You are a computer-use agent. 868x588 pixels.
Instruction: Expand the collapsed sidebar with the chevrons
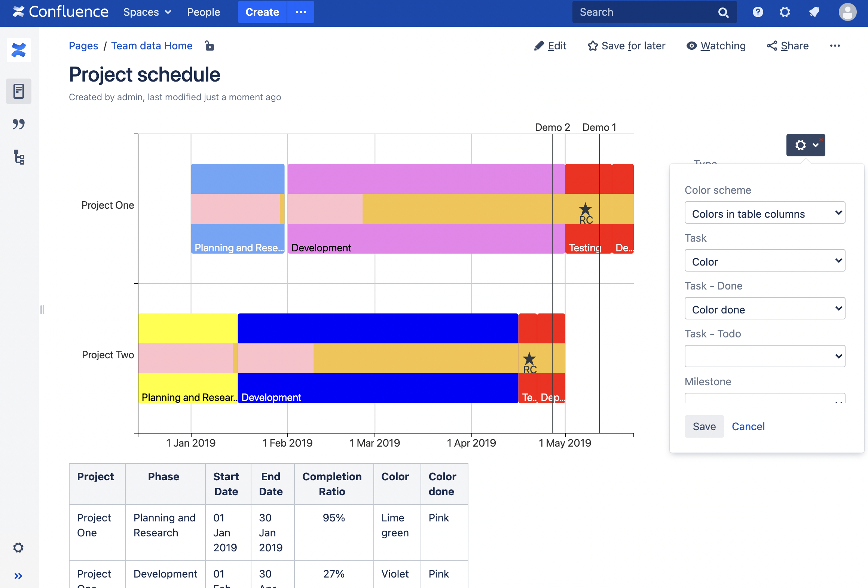point(18,576)
